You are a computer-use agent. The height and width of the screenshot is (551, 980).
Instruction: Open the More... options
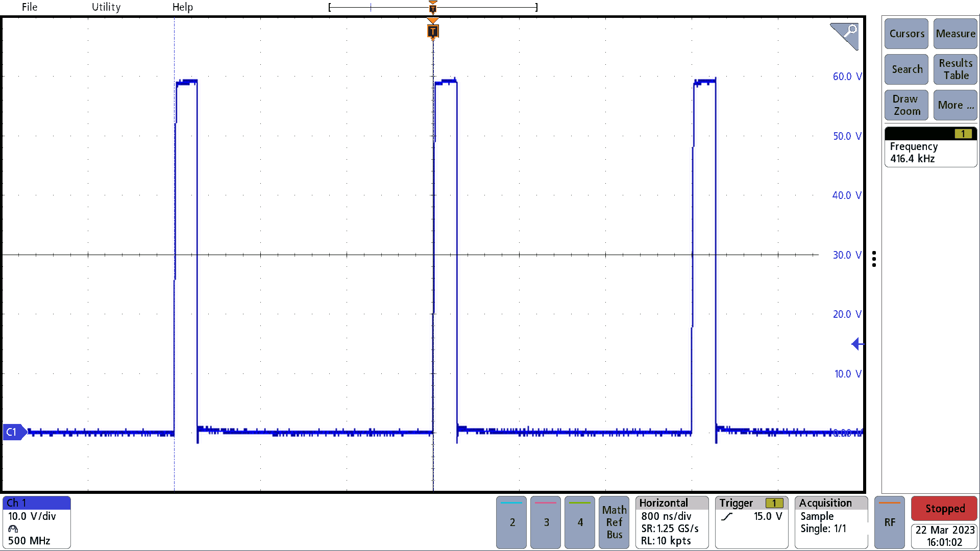coord(955,105)
